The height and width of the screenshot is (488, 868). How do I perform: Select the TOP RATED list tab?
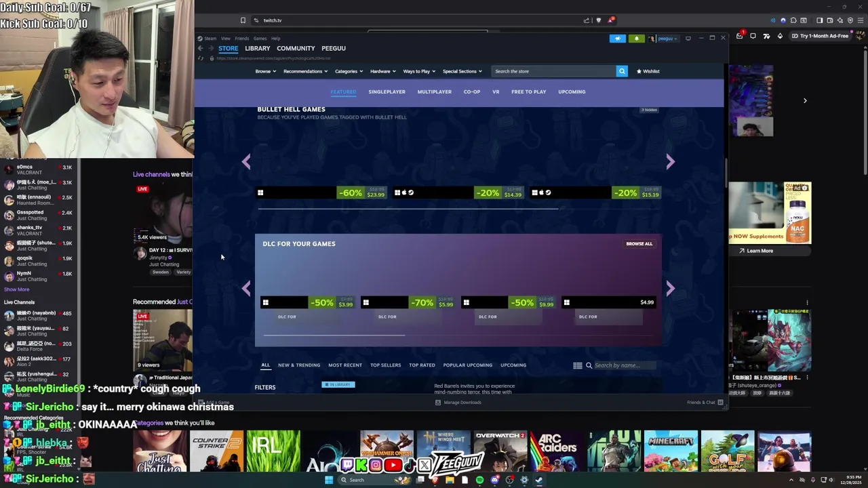(x=422, y=365)
